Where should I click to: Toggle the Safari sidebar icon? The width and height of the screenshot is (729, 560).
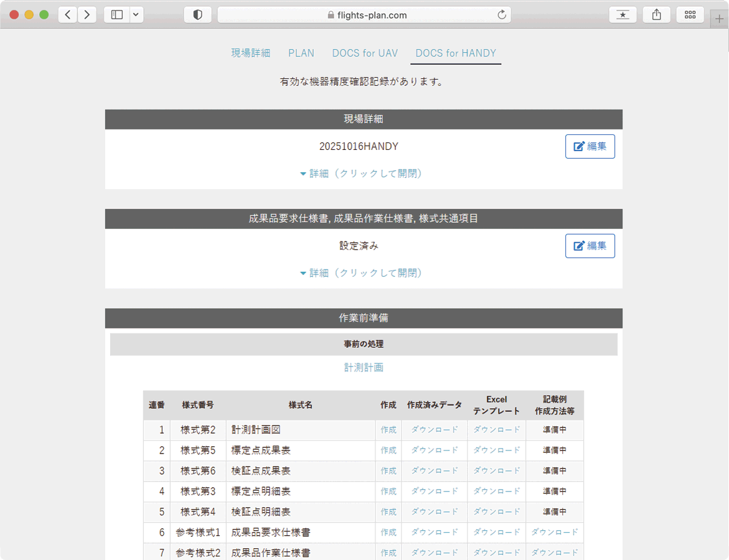pos(117,15)
